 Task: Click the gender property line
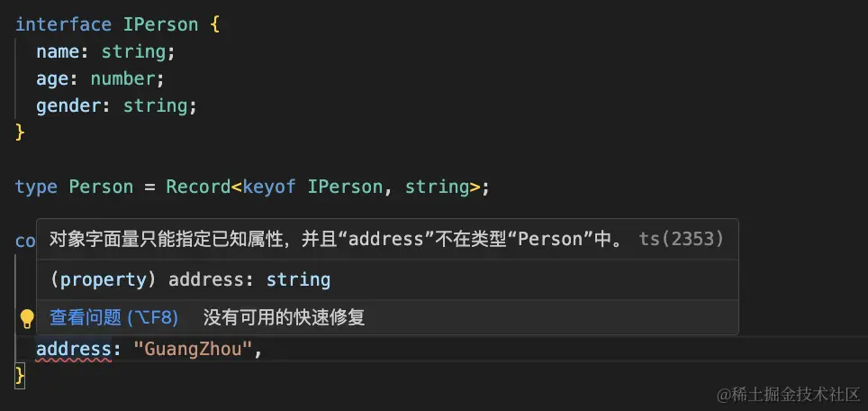tap(117, 105)
